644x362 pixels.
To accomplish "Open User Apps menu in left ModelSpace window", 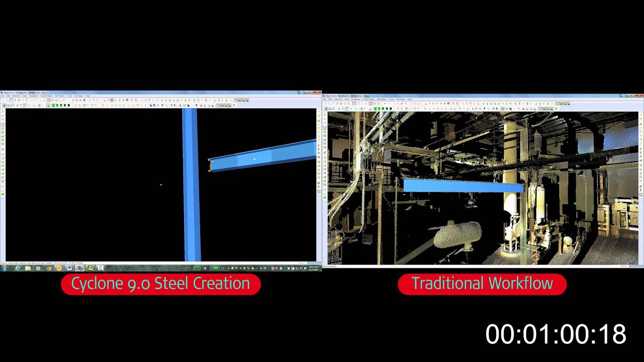I will pos(78,96).
